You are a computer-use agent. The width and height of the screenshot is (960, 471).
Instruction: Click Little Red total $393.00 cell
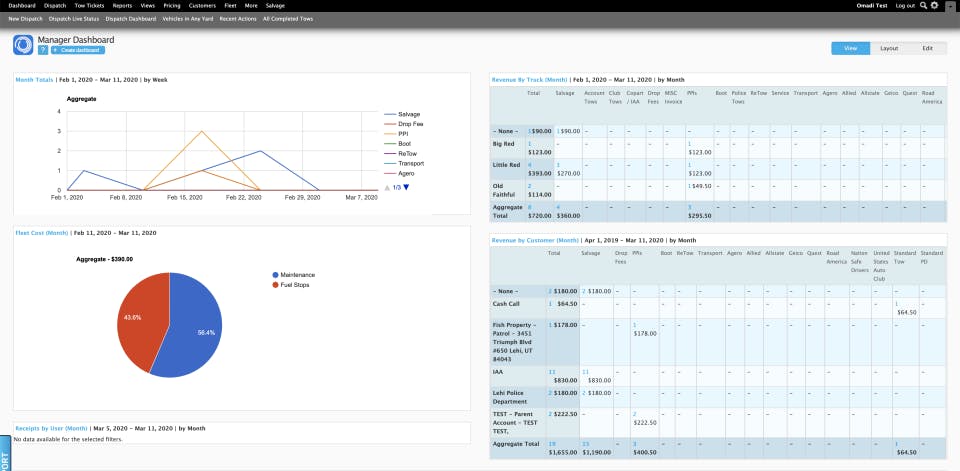coord(539,169)
